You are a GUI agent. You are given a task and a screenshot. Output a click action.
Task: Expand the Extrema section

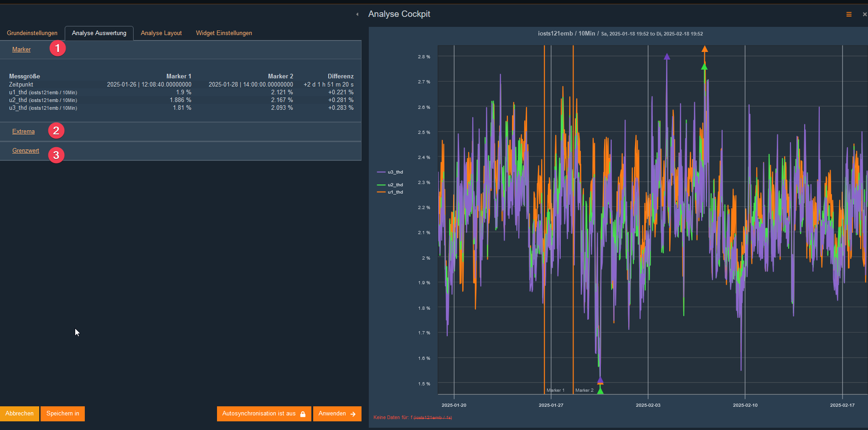(23, 132)
